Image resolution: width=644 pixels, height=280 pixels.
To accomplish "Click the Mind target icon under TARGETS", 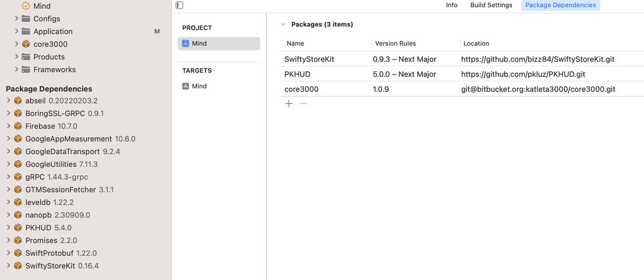I will (x=186, y=86).
